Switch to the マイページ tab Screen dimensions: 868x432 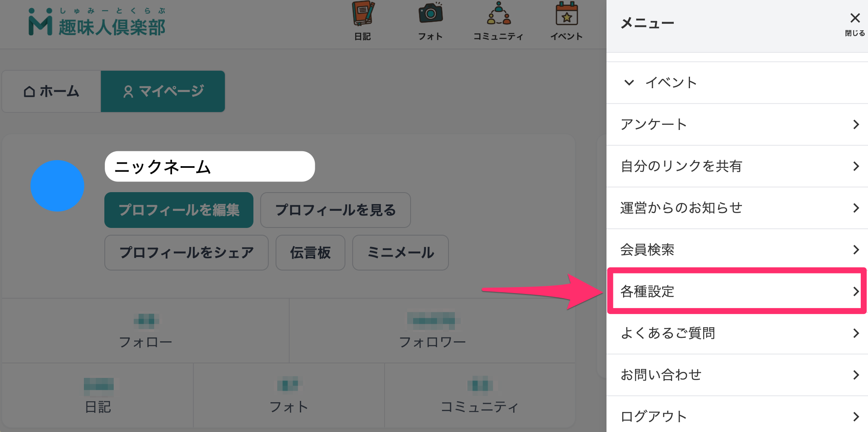pyautogui.click(x=163, y=91)
